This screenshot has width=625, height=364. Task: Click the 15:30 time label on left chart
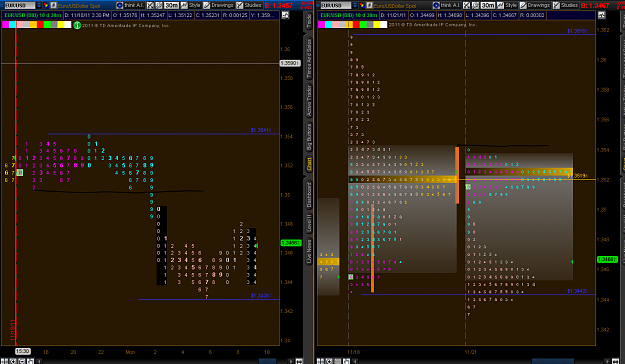(23, 351)
